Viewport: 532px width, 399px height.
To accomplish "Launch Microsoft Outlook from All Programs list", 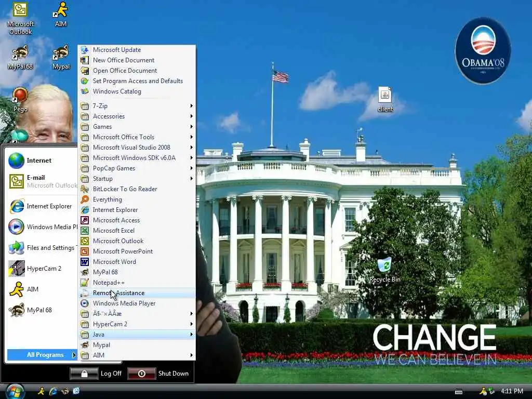I will [137, 241].
